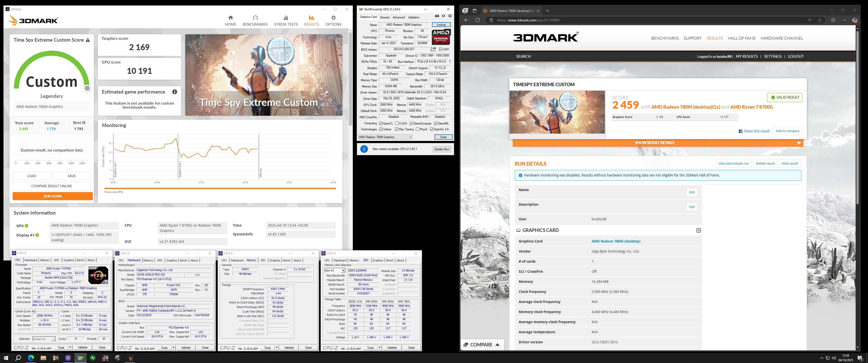Open Graphics tab in CPU-Z Memory window
868x363 pixels.
(x=275, y=260)
